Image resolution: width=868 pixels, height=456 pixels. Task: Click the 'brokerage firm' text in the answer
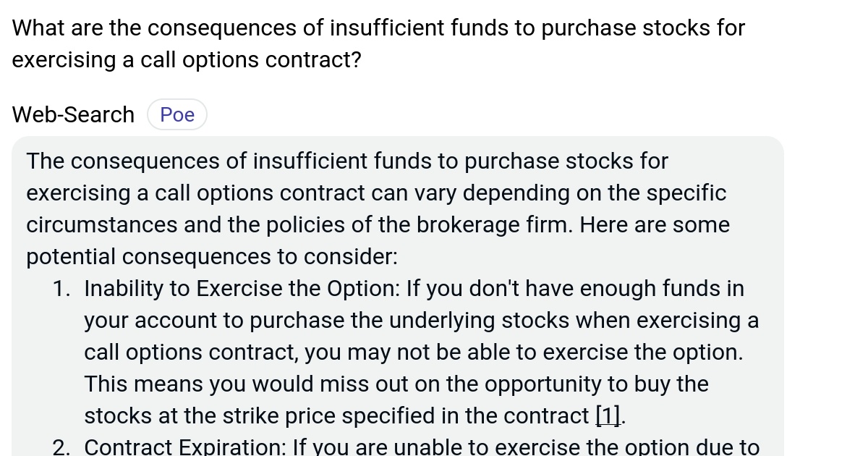492,224
